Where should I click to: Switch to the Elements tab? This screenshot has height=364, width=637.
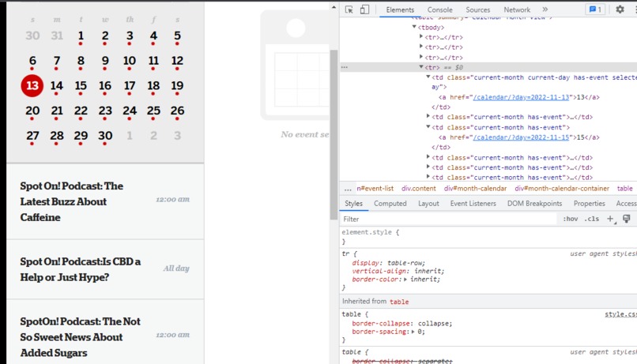(x=400, y=9)
